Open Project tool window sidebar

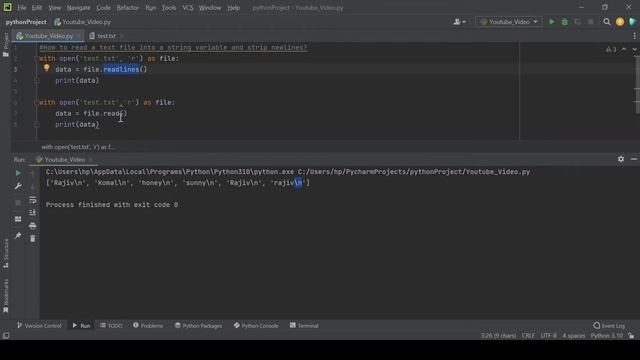6,45
